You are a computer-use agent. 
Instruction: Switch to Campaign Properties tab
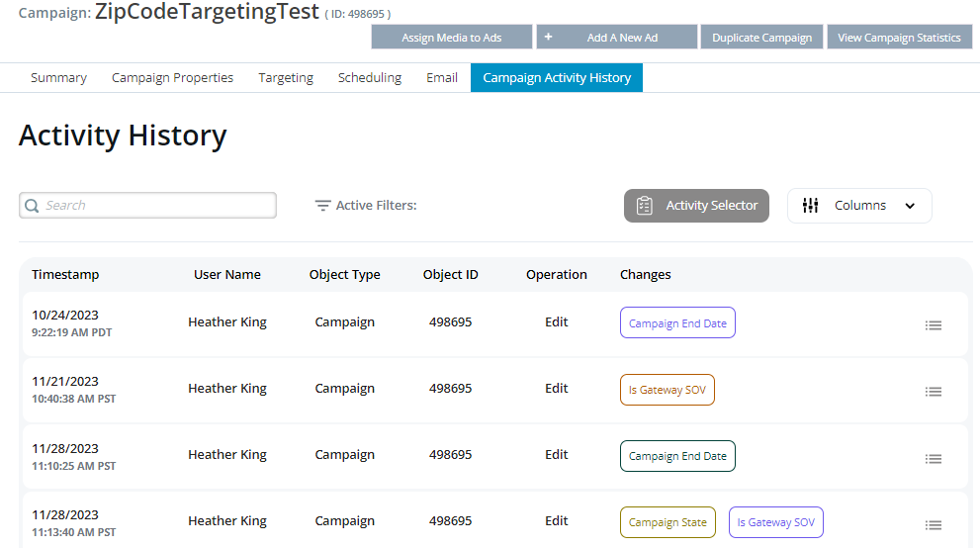(x=172, y=78)
